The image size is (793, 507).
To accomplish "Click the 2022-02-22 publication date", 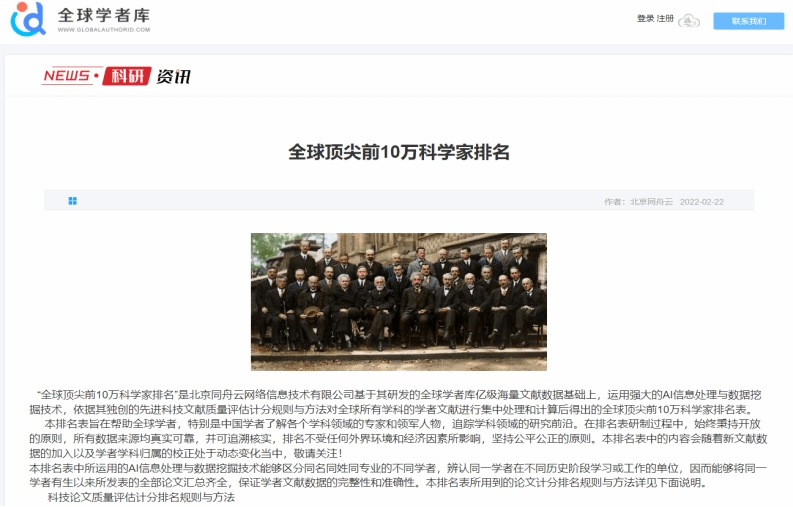I will 701,201.
